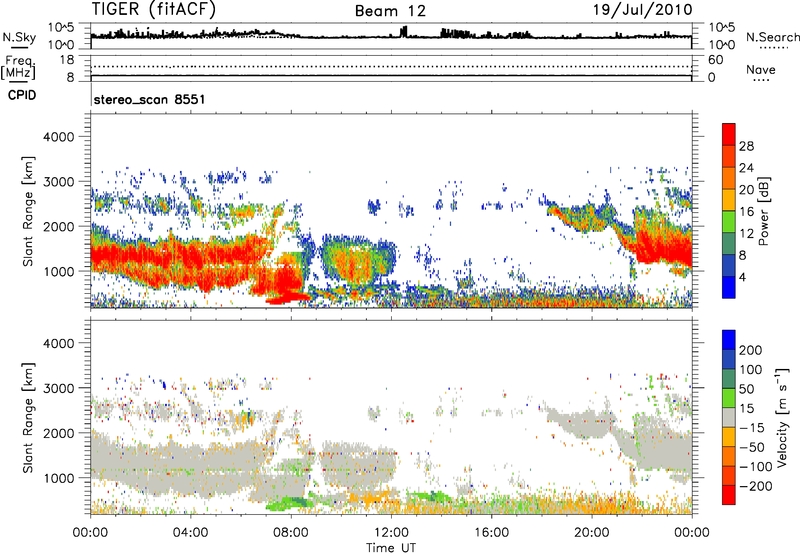Click the 'stereo_scan 8551' text
Viewport: 800px width, 554px height.
149,99
